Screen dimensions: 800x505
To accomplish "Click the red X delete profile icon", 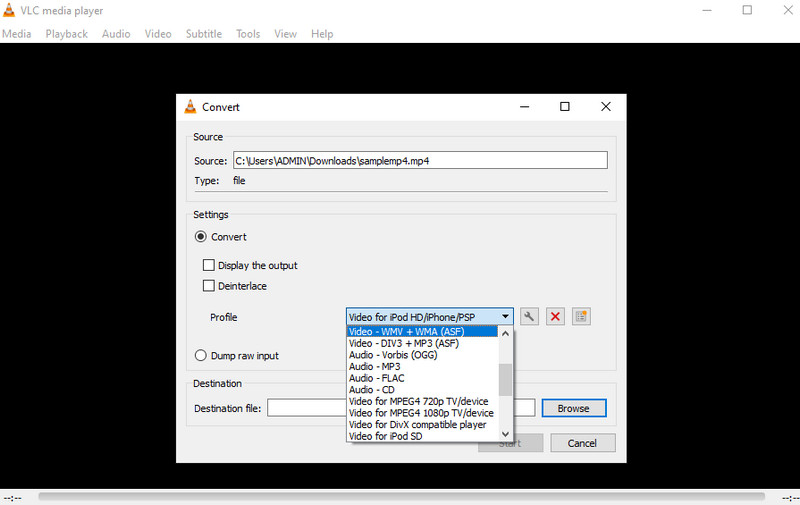I will click(x=555, y=317).
